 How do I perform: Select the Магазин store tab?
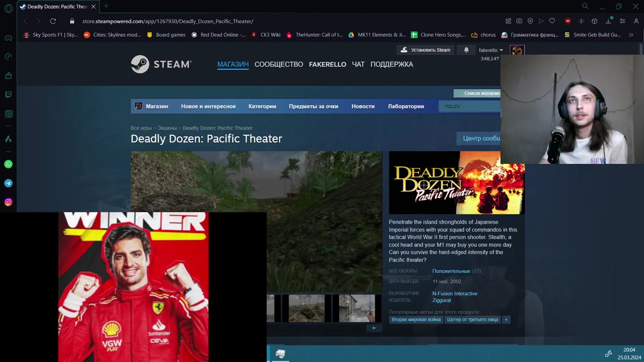coord(157,106)
